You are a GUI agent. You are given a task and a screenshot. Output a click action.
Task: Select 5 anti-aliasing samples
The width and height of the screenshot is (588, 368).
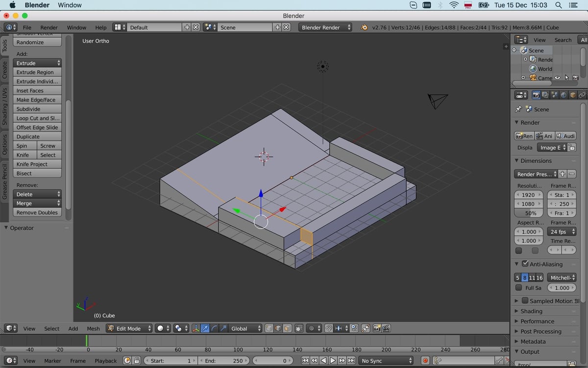[x=517, y=278]
